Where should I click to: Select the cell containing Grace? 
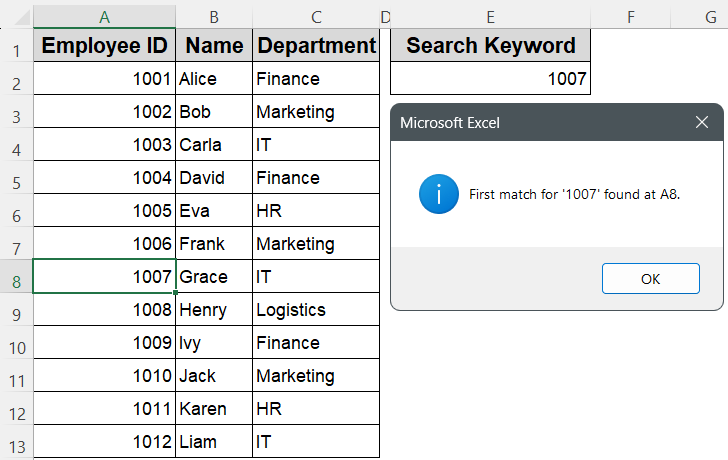[x=214, y=277]
